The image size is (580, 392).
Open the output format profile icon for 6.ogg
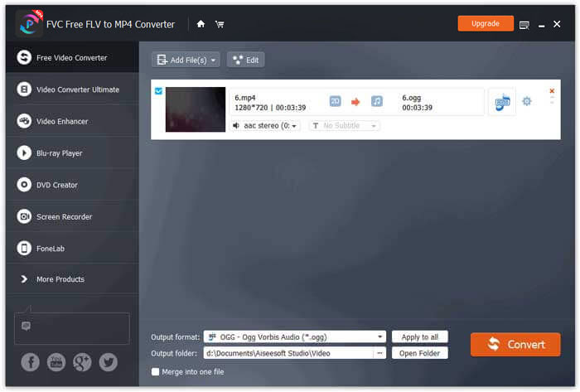tap(502, 102)
